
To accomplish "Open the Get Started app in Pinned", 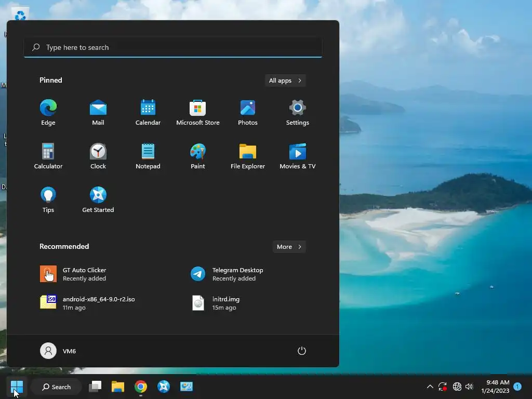I will [98, 200].
